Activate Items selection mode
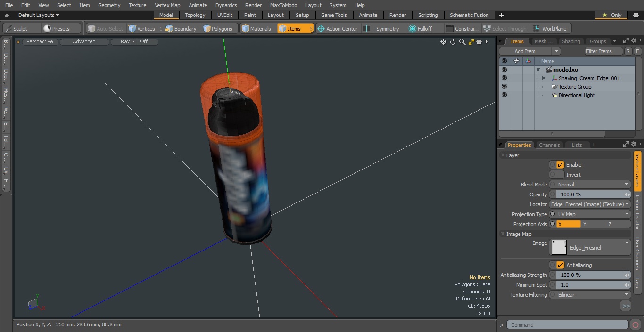 (295, 29)
